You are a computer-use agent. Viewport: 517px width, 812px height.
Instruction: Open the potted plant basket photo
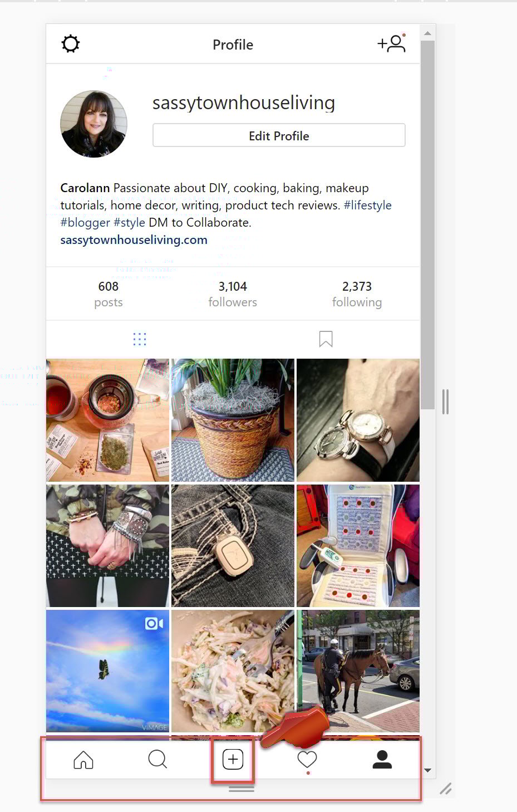tap(233, 420)
